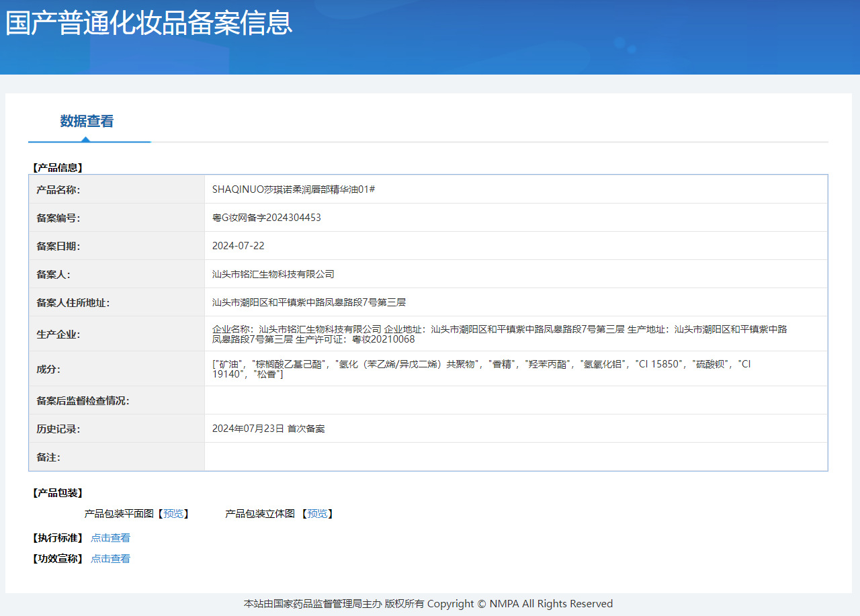Select the 备案编号 label cell
The height and width of the screenshot is (616, 860).
(117, 218)
